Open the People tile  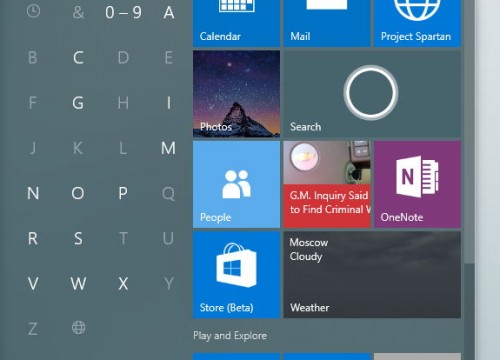(x=236, y=184)
